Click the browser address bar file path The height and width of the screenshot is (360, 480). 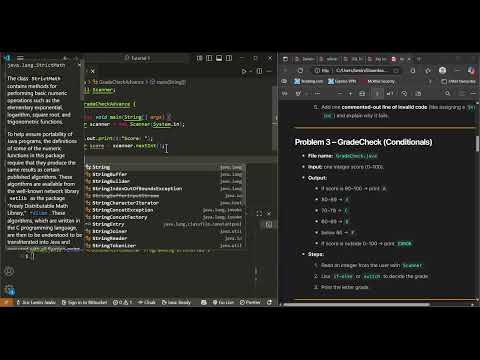(362, 70)
